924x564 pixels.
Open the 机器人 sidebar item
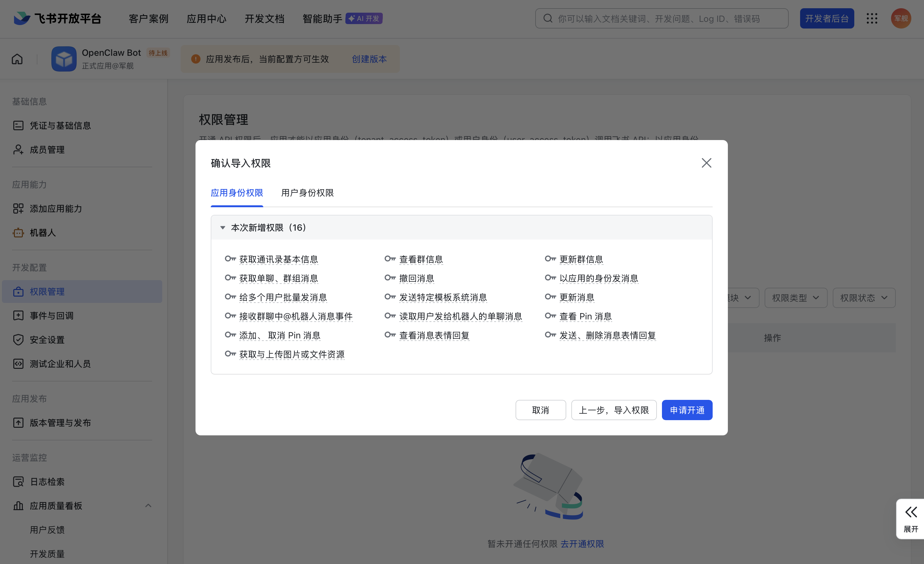43,233
